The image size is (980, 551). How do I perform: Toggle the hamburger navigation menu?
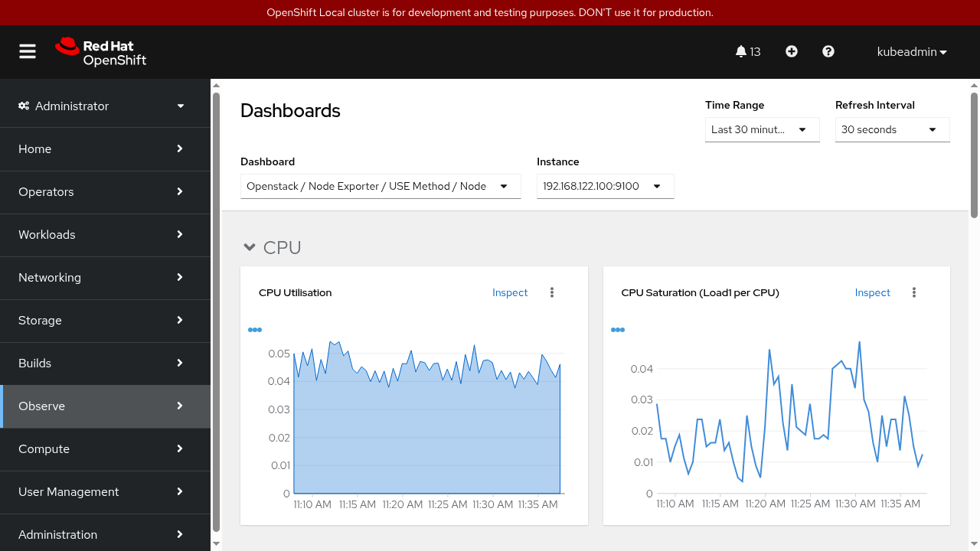click(x=28, y=51)
